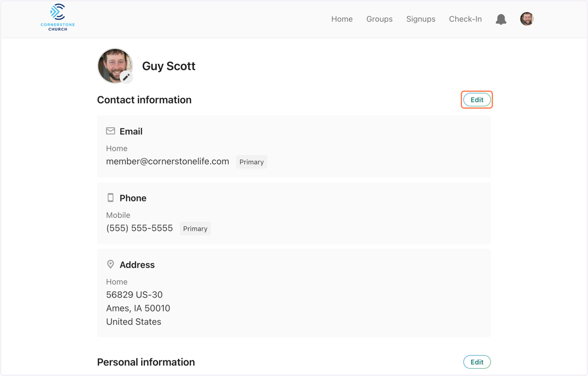The width and height of the screenshot is (588, 376).
Task: Click the Home label under Email
Action: coord(117,149)
